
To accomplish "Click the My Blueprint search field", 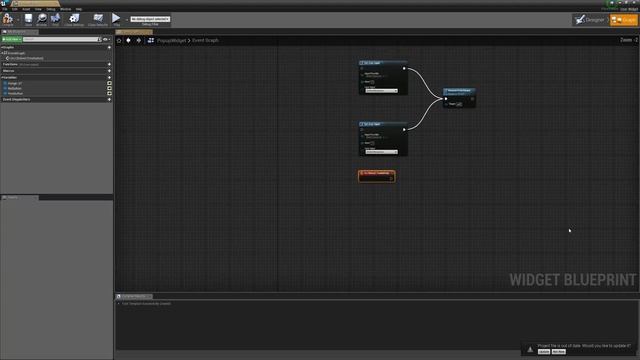I will 61,39.
